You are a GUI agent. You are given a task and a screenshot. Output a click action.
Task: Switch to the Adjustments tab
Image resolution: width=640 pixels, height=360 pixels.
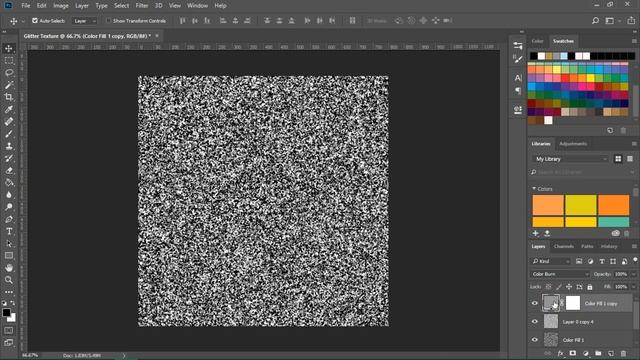[573, 144]
